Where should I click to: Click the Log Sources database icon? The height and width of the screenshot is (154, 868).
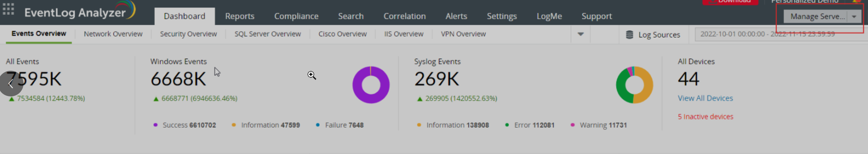coord(629,34)
